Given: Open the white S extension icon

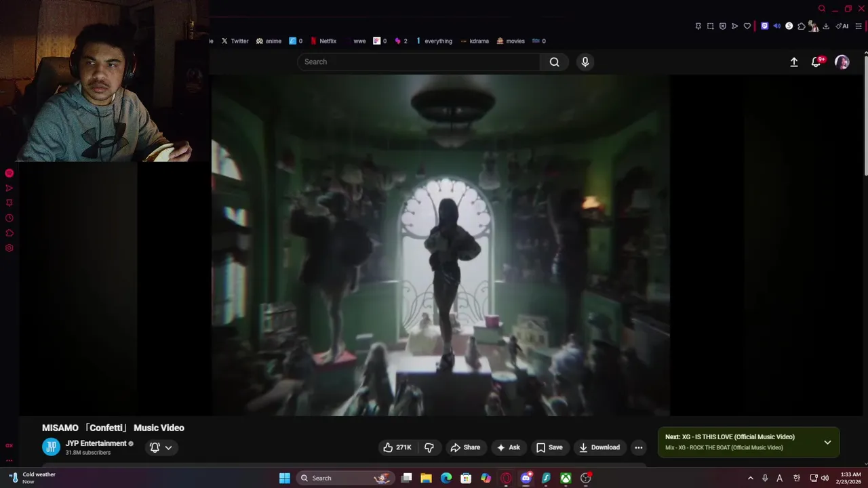Looking at the screenshot, I should point(789,26).
